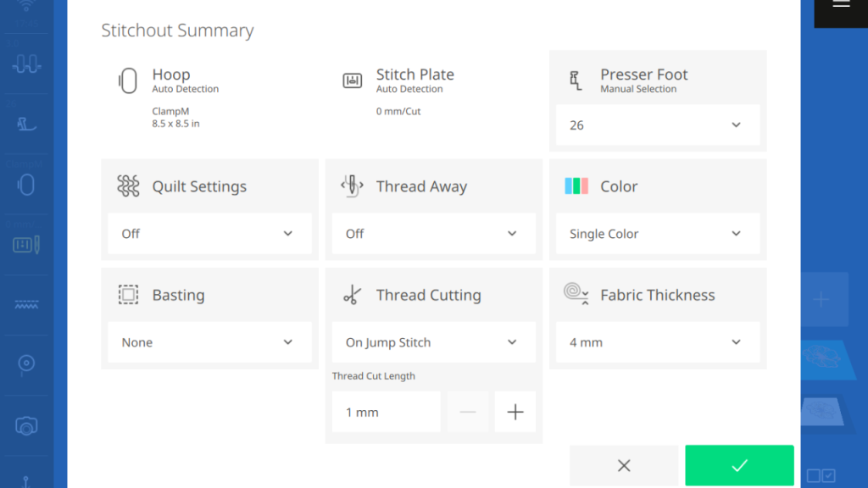Click the zigzag stitch sidebar icon
The width and height of the screenshot is (868, 488).
26,305
